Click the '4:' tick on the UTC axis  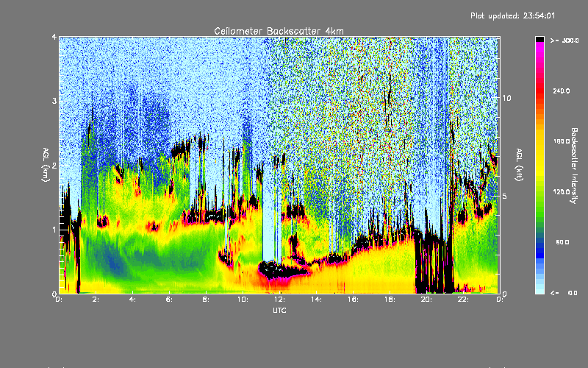[x=132, y=300]
